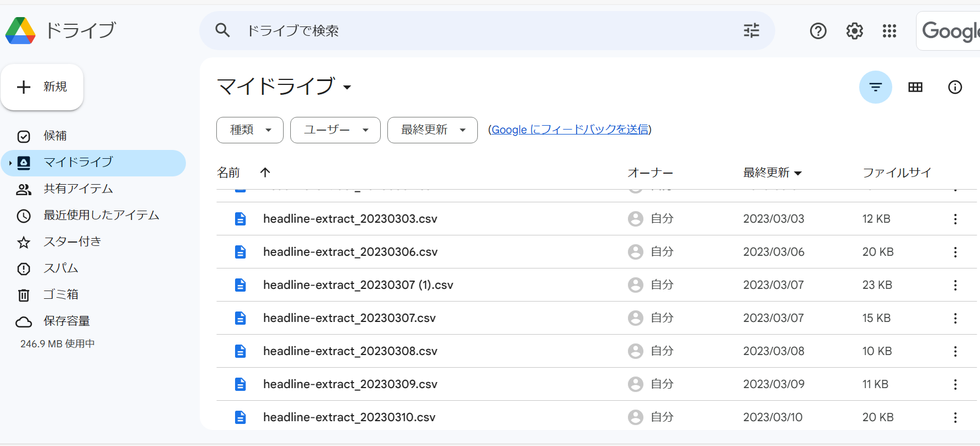
Task: Show details info panel icon
Action: coord(955,87)
